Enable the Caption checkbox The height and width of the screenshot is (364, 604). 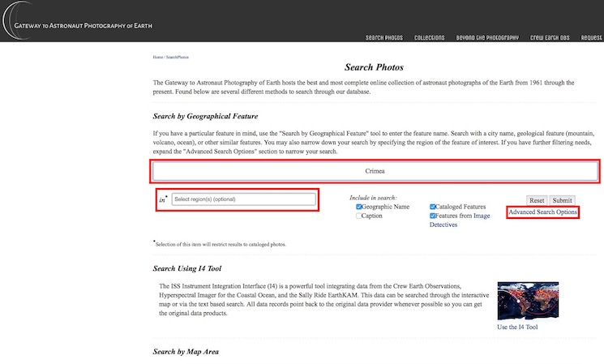point(359,216)
